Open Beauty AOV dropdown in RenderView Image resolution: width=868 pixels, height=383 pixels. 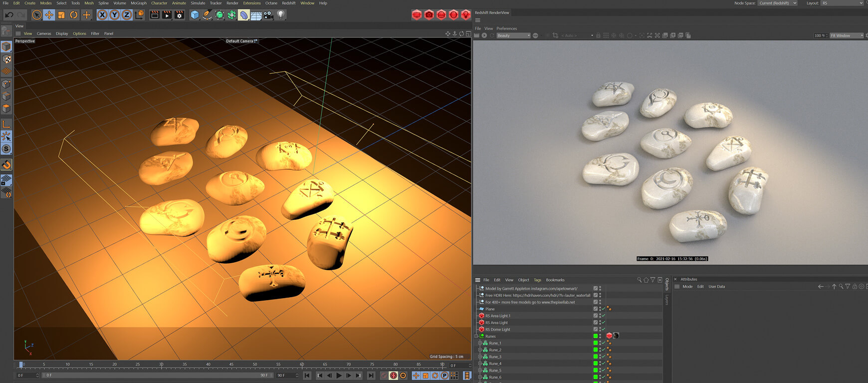click(x=513, y=35)
